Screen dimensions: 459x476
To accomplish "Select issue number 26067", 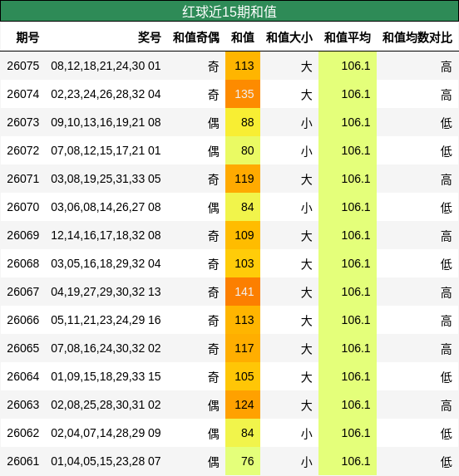I will (x=23, y=292).
